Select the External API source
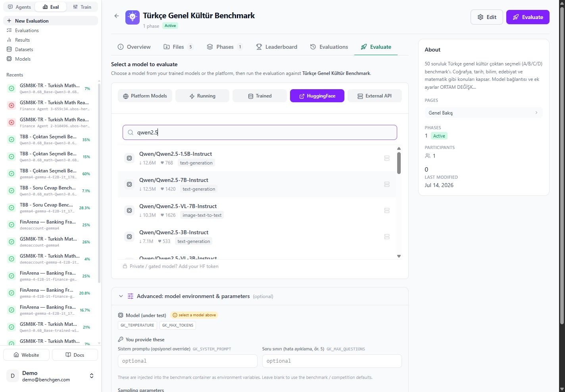The image size is (565, 392). pyautogui.click(x=375, y=96)
